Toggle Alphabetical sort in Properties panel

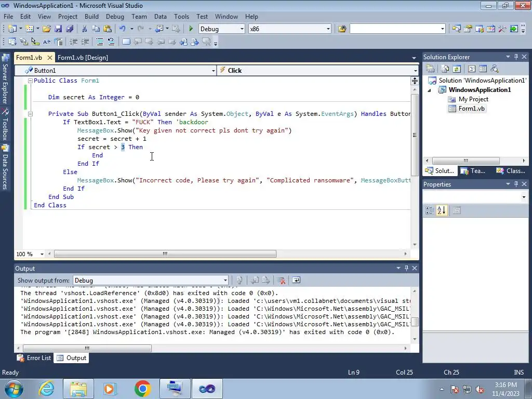click(x=442, y=210)
